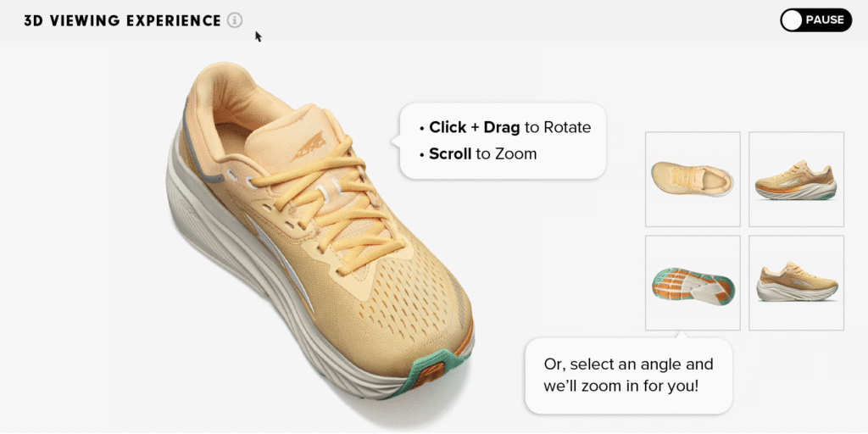Toggle the PAUSE switch

[815, 20]
